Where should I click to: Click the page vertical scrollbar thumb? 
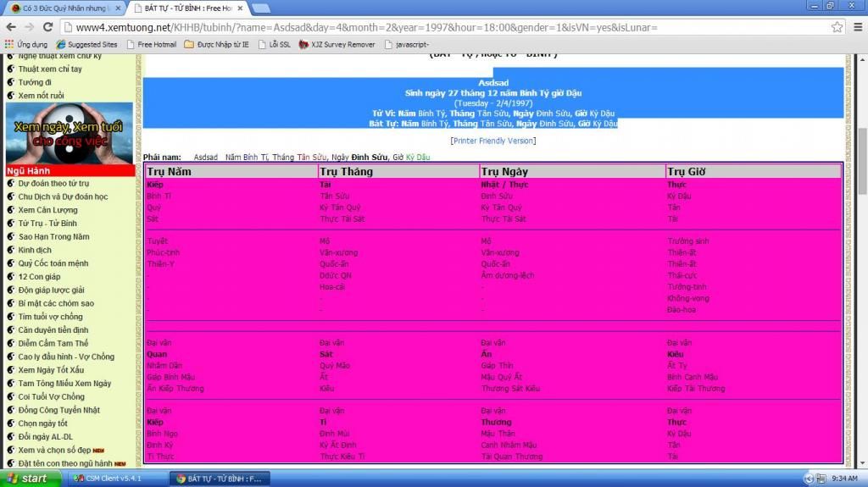point(862,160)
